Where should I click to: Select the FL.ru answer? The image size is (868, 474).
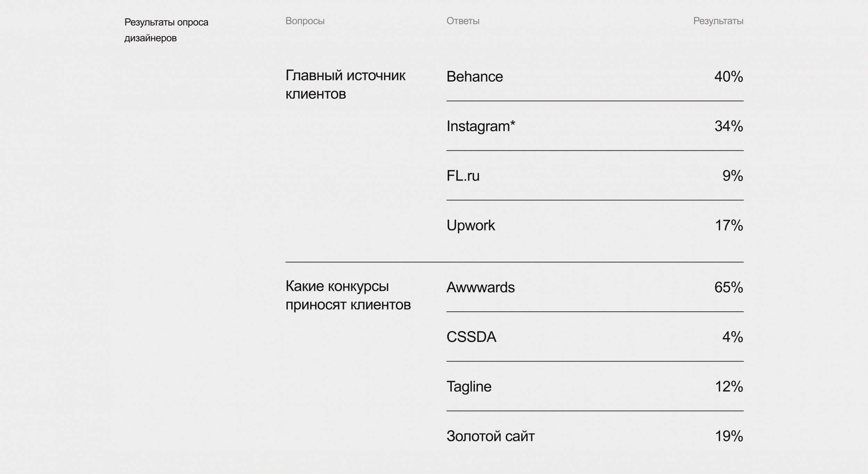(x=463, y=176)
